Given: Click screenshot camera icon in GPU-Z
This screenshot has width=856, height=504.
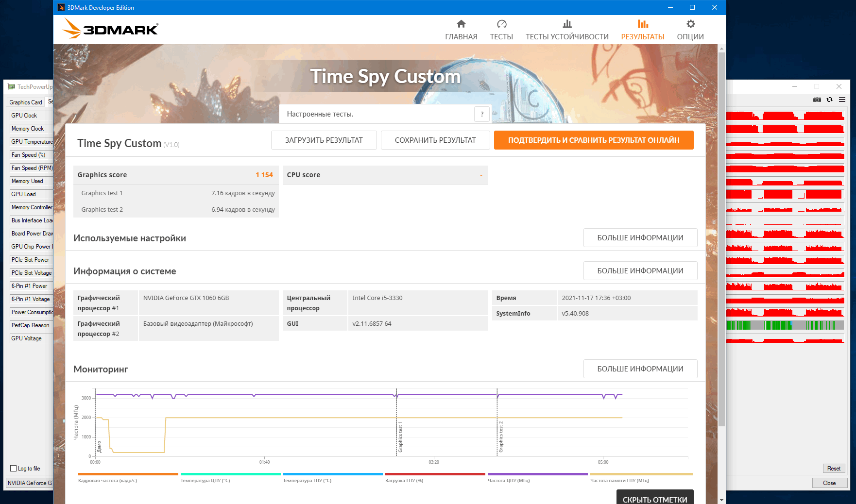Looking at the screenshot, I should pos(817,100).
